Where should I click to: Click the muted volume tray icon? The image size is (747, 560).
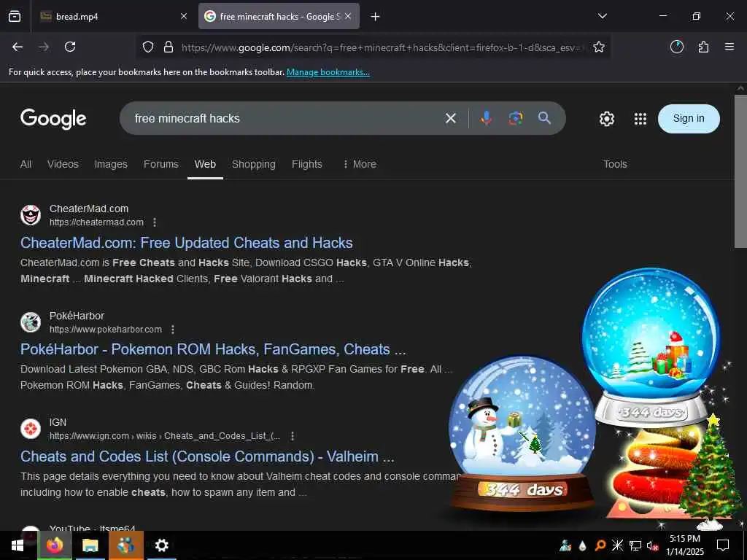coord(651,545)
